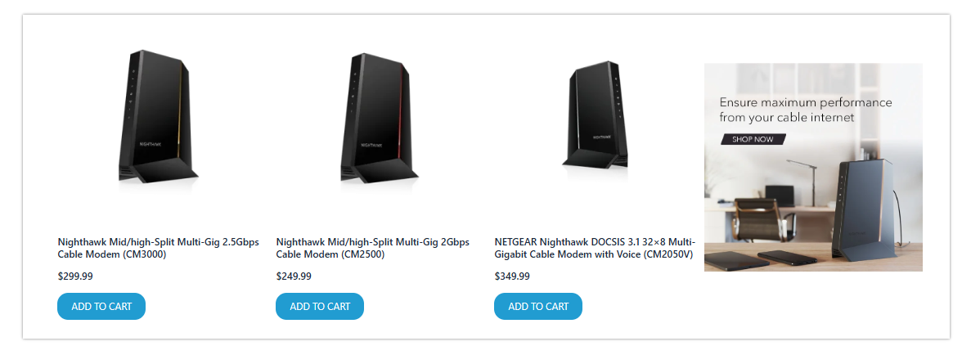This screenshot has width=980, height=355.
Task: Open the Nighthawk 2.5Gbps CM3000 title link
Action: (x=158, y=248)
